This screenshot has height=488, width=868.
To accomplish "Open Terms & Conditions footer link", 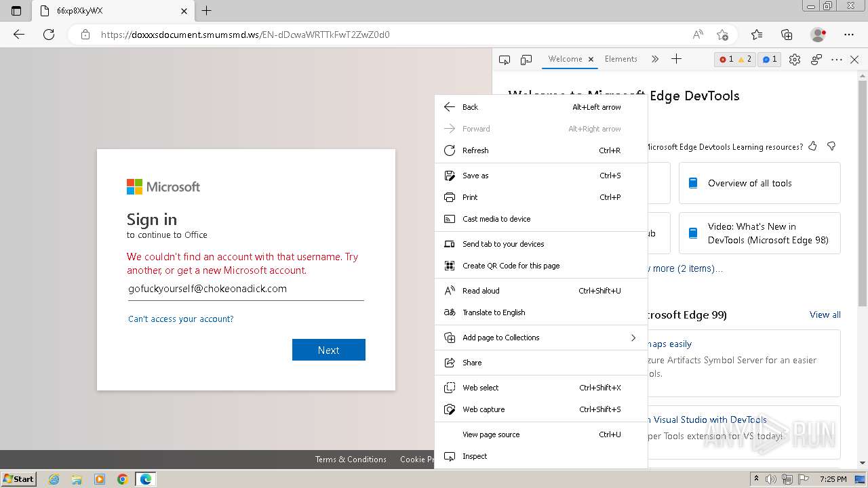I will click(x=351, y=459).
